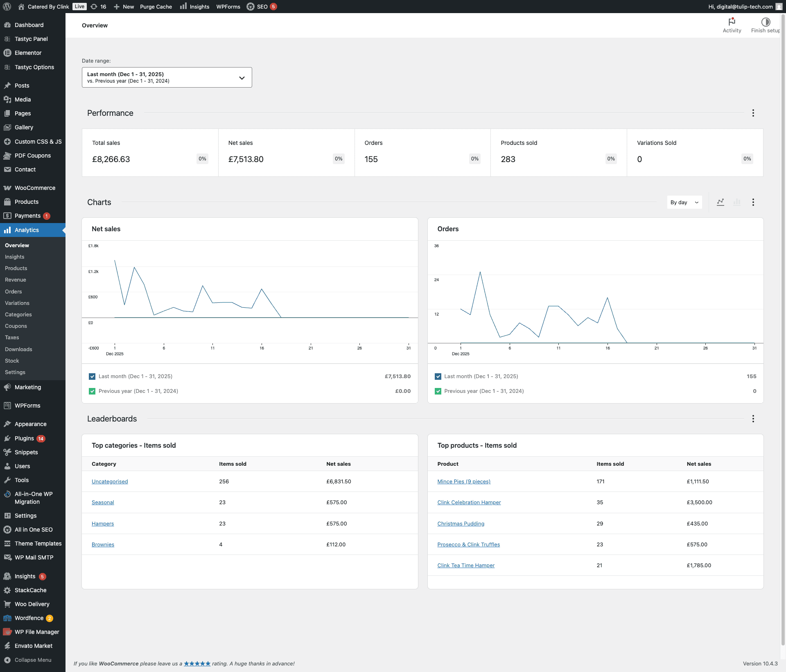Open the Date range picker dropdown

click(x=167, y=77)
